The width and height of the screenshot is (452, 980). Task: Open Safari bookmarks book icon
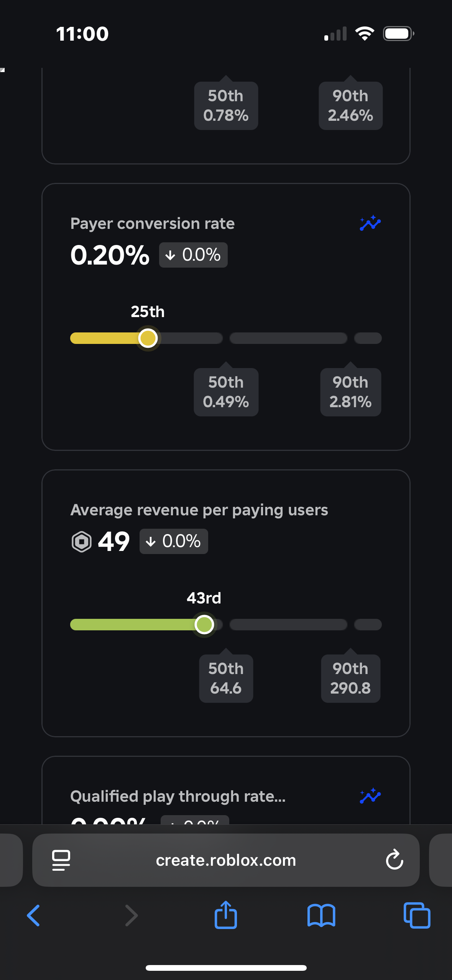tap(321, 916)
